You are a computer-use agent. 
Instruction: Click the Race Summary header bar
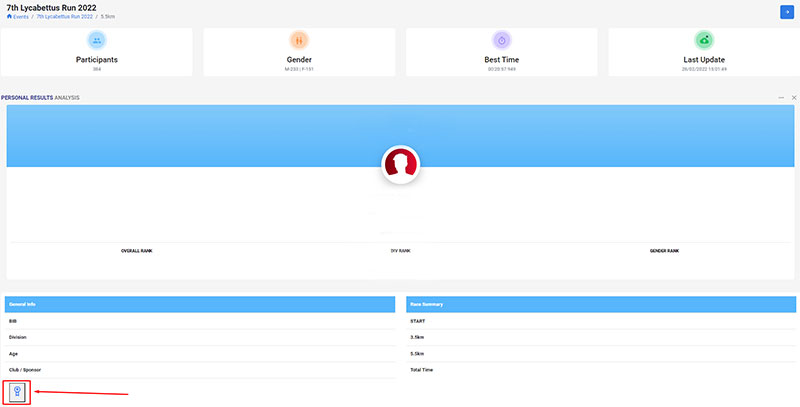(x=601, y=304)
